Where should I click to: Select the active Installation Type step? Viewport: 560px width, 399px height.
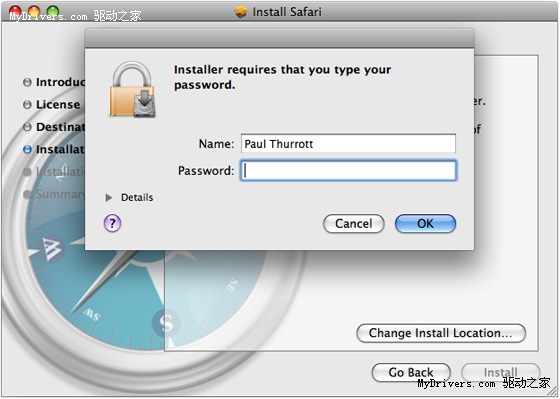pyautogui.click(x=54, y=149)
